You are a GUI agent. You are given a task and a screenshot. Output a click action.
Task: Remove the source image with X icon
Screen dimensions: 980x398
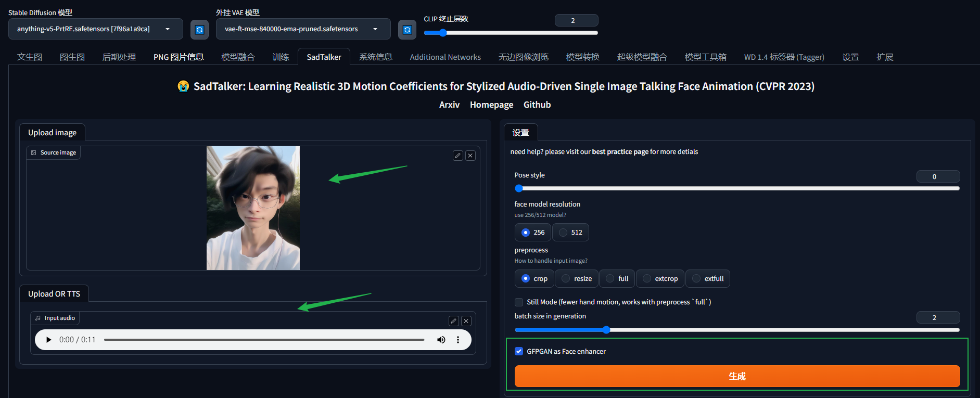coord(470,156)
